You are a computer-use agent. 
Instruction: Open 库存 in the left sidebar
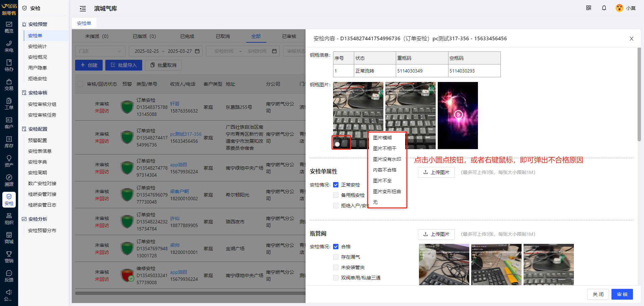tap(9, 142)
